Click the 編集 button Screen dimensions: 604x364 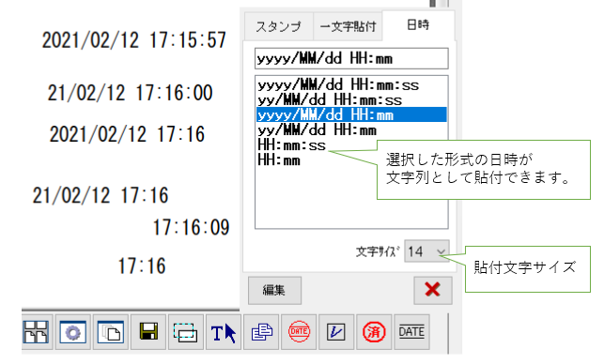[274, 290]
